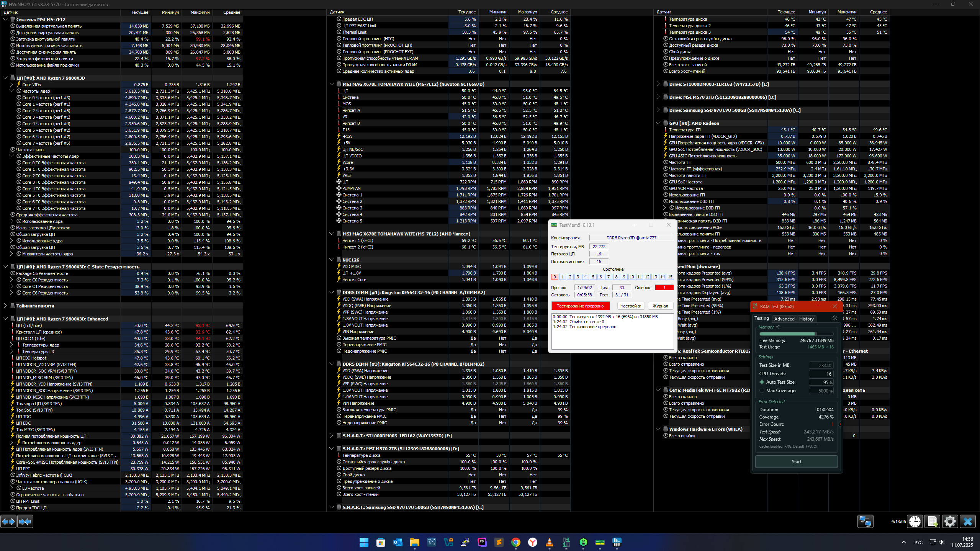
Task: Click the clock reset-timer icon in HWiNFO
Action: click(915, 522)
